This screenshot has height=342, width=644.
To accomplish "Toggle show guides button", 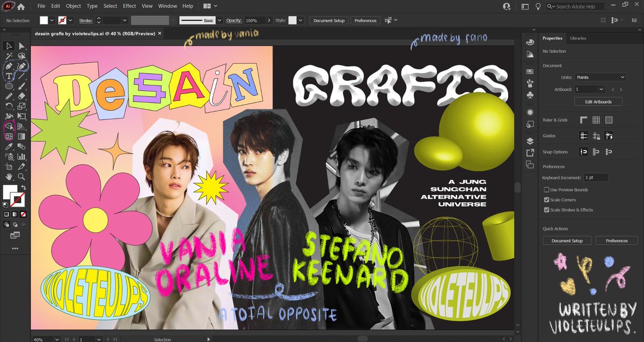I will click(x=584, y=136).
